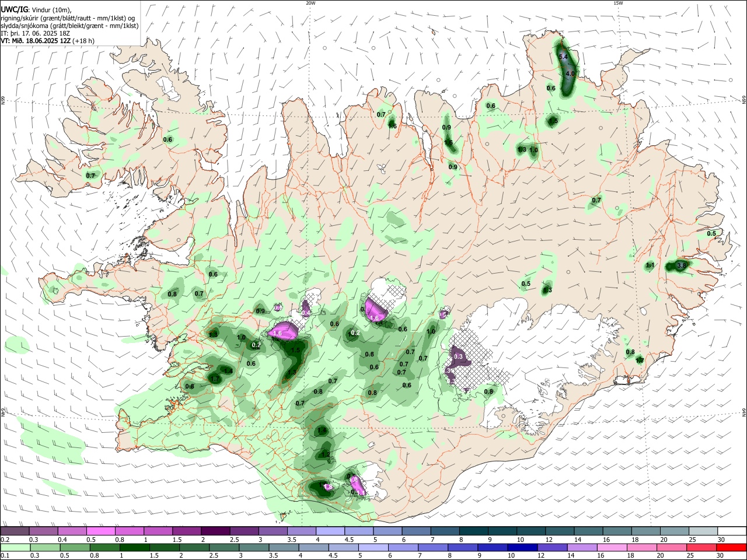Click the '4.0' precipitation value below 5.4
This screenshot has width=747, height=560.
click(x=570, y=73)
